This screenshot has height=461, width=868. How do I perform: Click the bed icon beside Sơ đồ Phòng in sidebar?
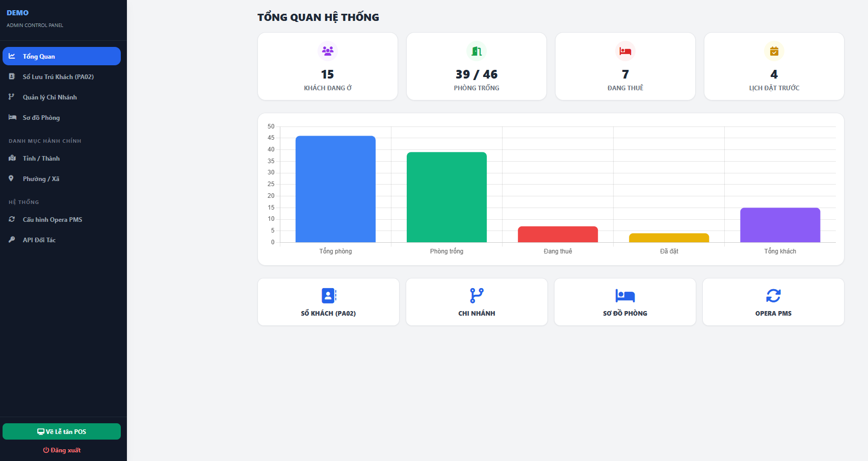click(x=12, y=117)
